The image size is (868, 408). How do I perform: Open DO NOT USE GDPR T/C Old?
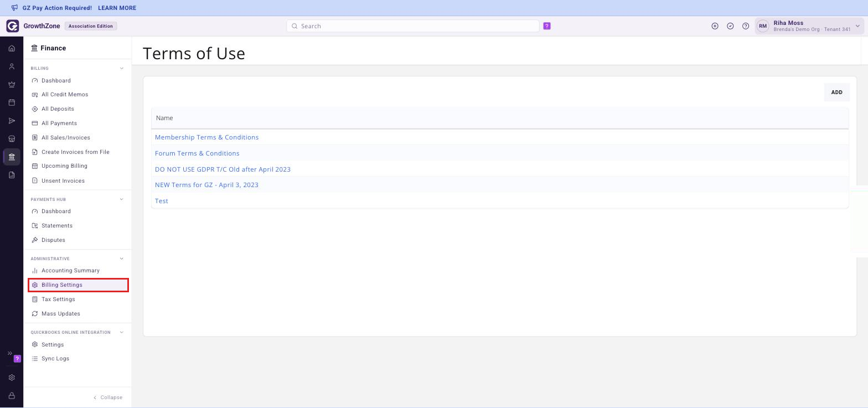(x=223, y=169)
